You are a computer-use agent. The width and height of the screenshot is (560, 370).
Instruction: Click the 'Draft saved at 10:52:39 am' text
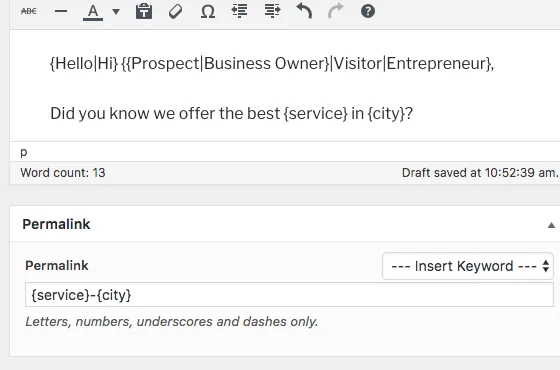[480, 173]
